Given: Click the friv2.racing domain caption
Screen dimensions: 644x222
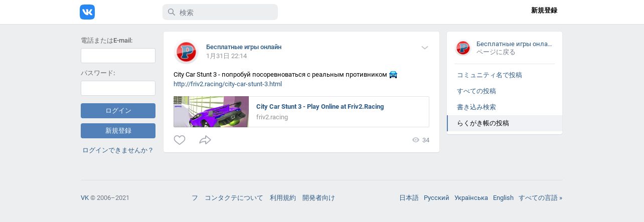Looking at the screenshot, I should click(272, 117).
